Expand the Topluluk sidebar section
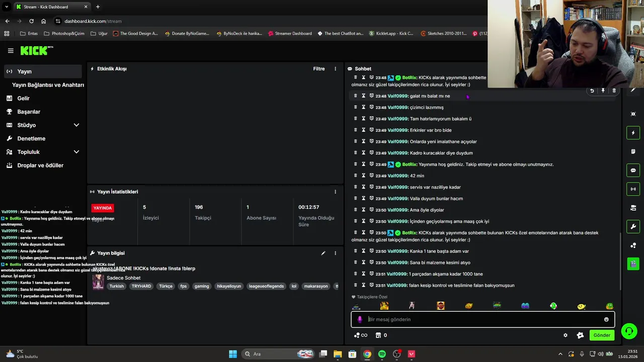Screen dimensions: 644x362 pos(76,152)
